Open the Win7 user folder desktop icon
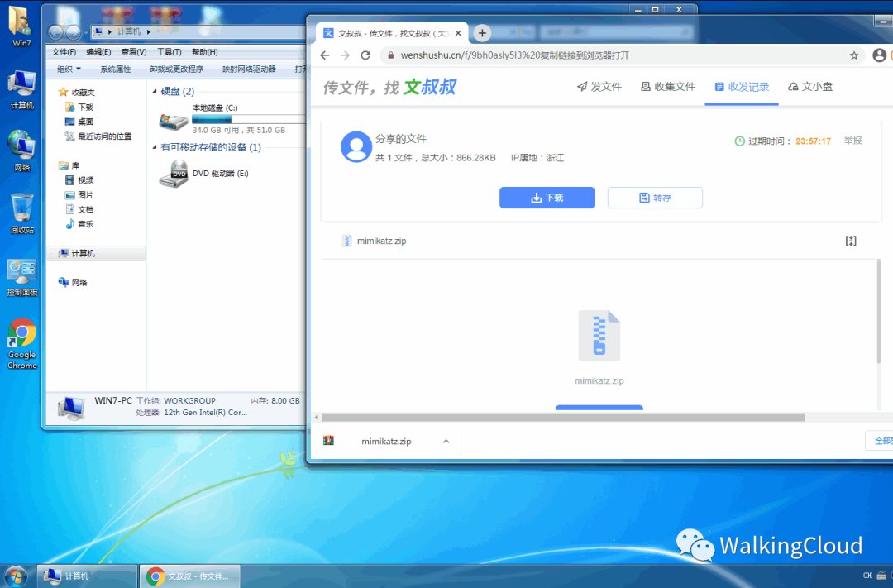Image resolution: width=893 pixels, height=588 pixels. pyautogui.click(x=21, y=26)
